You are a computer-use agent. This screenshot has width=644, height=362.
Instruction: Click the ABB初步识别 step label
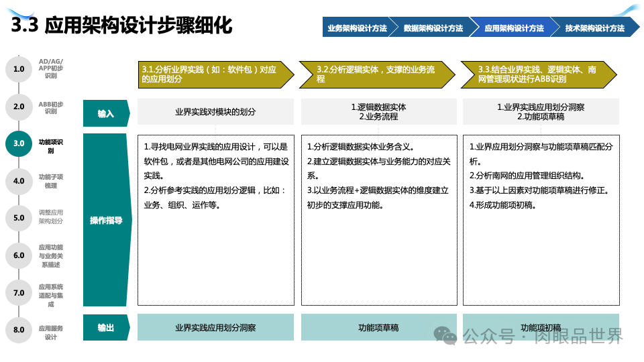pyautogui.click(x=51, y=107)
